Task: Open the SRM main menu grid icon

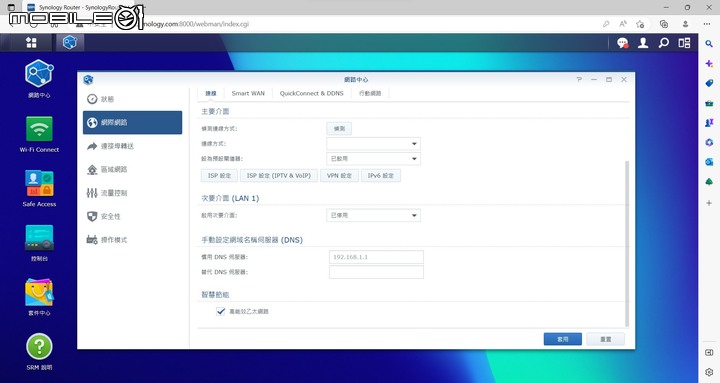Action: click(x=31, y=43)
